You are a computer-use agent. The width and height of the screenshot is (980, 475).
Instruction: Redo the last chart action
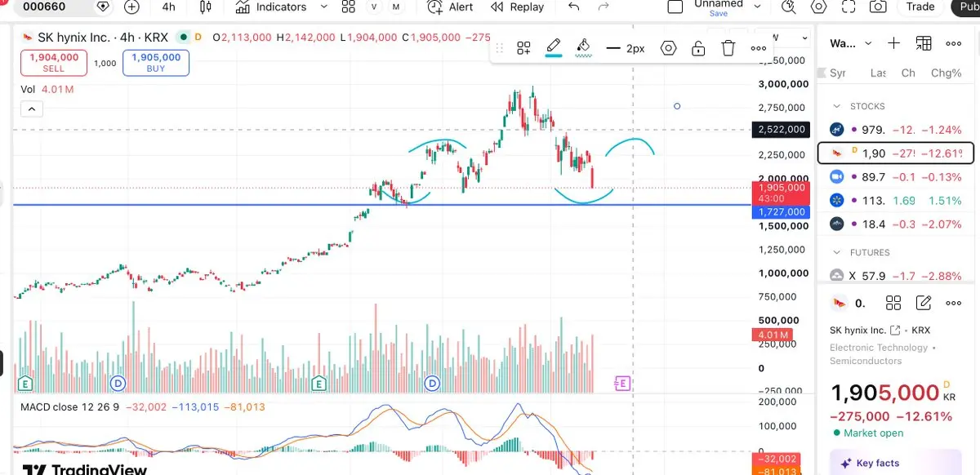604,7
